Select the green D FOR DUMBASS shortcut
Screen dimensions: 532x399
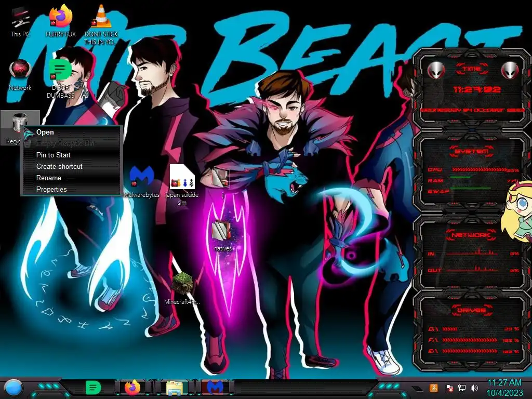click(60, 78)
